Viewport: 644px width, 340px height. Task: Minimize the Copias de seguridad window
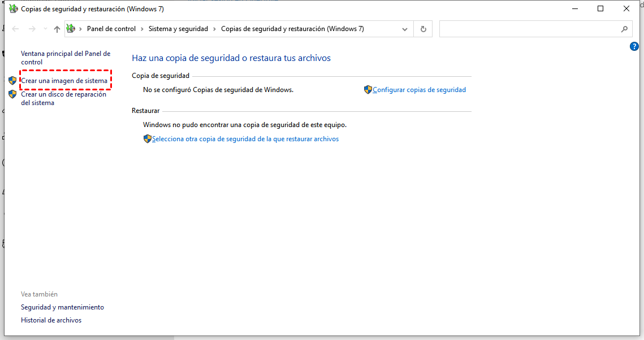575,8
